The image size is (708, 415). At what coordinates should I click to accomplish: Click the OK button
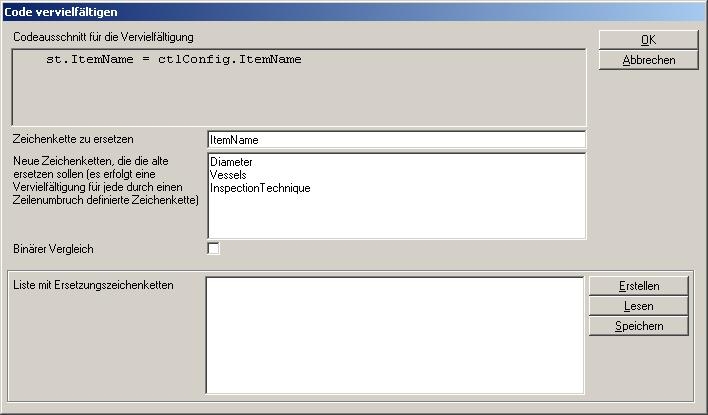(648, 40)
